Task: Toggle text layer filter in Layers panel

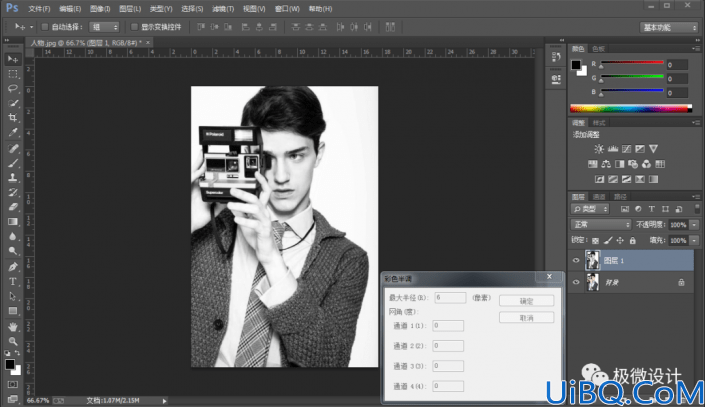Action: (651, 209)
